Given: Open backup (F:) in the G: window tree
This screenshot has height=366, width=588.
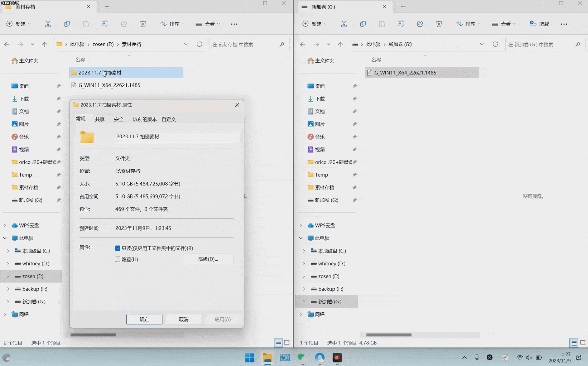Looking at the screenshot, I should (331, 289).
